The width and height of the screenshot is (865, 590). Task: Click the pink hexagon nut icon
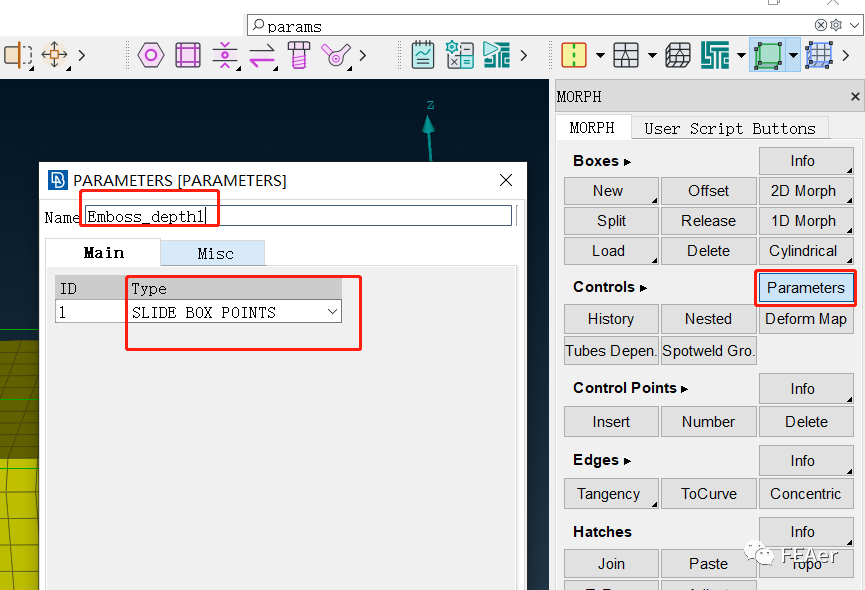click(x=151, y=55)
